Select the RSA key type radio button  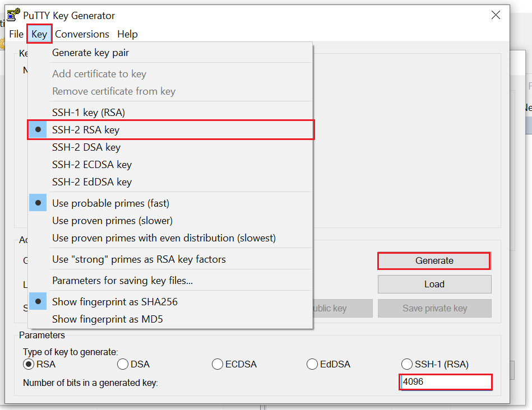[x=29, y=364]
